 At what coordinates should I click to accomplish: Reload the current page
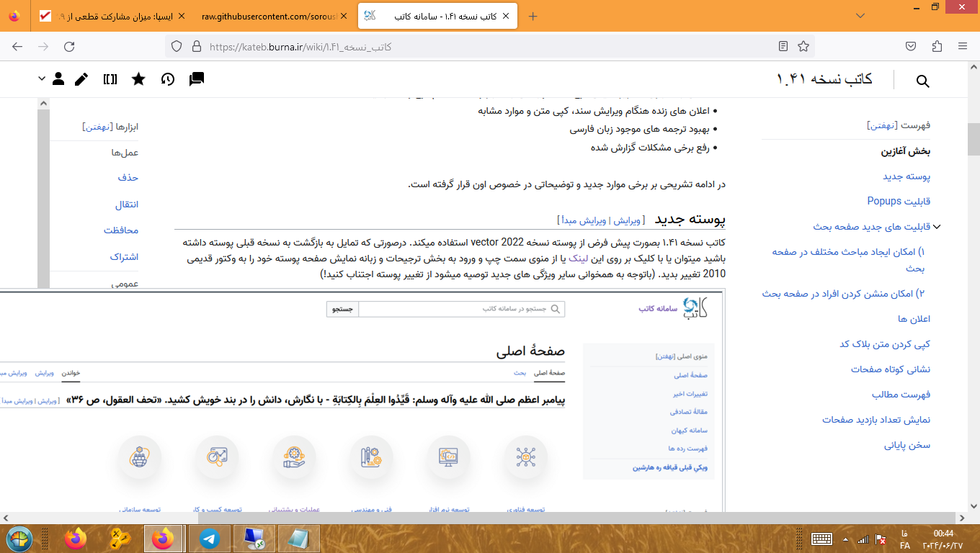[69, 46]
